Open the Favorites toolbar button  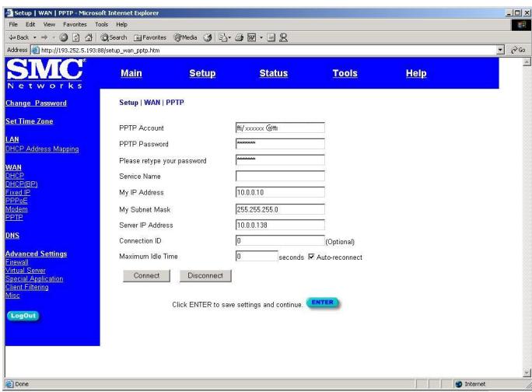[x=149, y=37]
